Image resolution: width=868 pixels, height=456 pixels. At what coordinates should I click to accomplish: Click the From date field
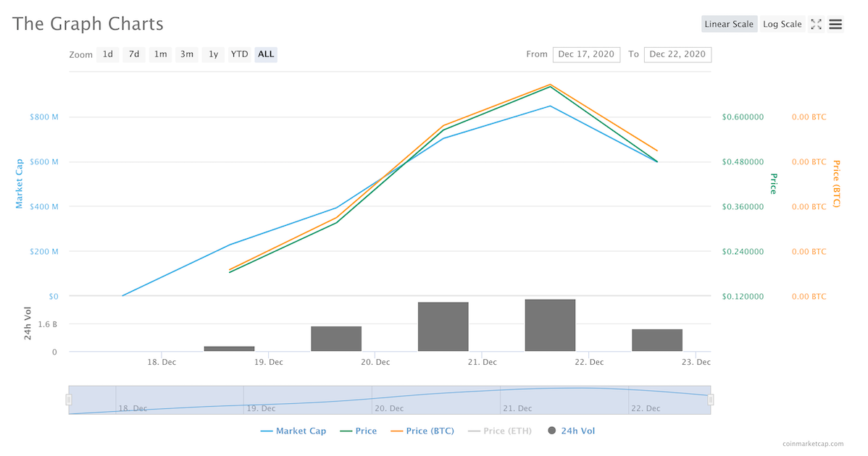point(586,54)
